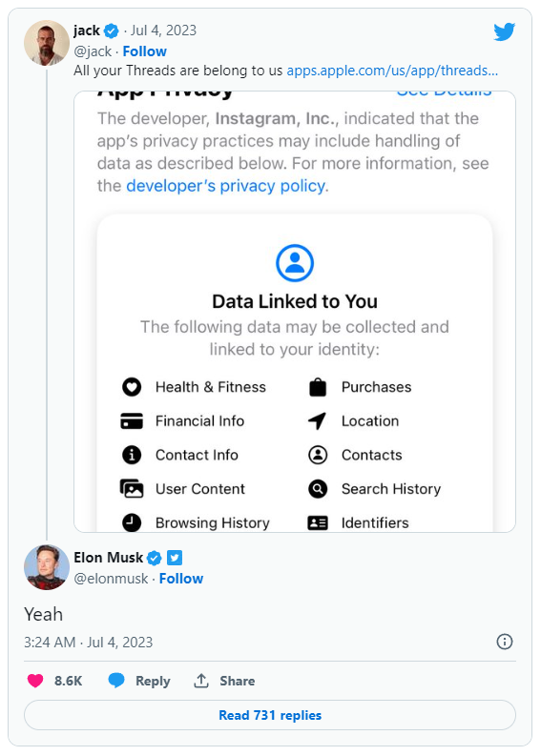Click the Twitter affiliate badge by Elon Musk
This screenshot has height=756, width=541.
click(x=175, y=558)
